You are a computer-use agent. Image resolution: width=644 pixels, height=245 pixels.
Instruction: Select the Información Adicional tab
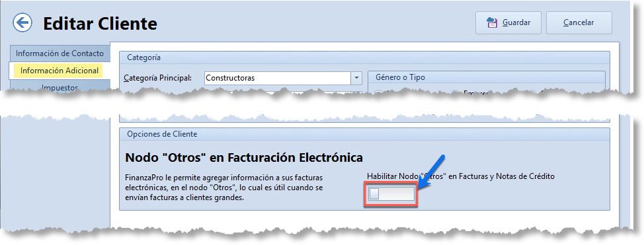(60, 71)
